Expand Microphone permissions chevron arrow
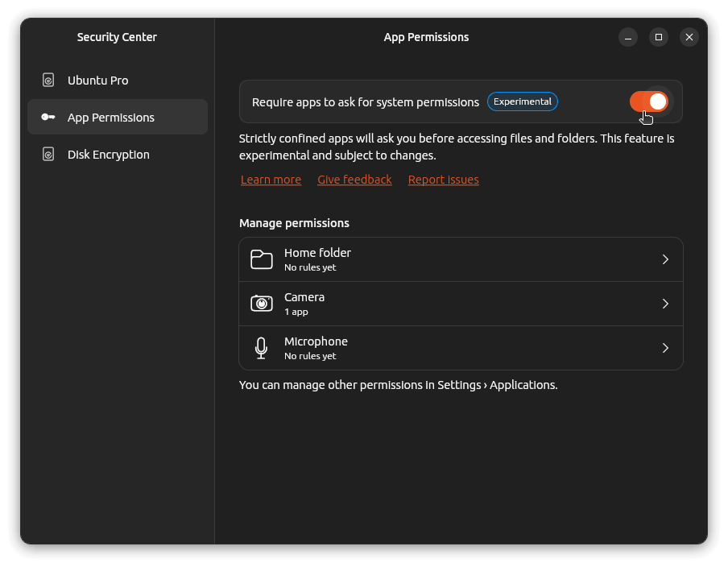This screenshot has height=567, width=728. 665,348
